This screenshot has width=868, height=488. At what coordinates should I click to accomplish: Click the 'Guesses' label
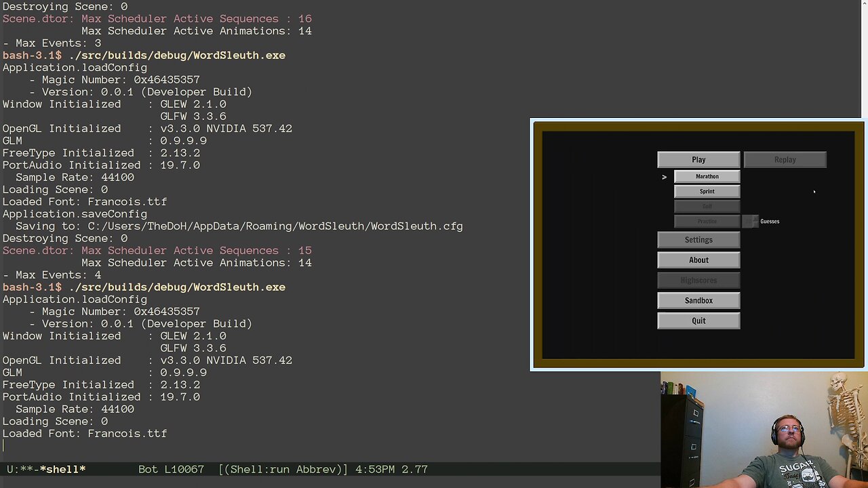[770, 222]
